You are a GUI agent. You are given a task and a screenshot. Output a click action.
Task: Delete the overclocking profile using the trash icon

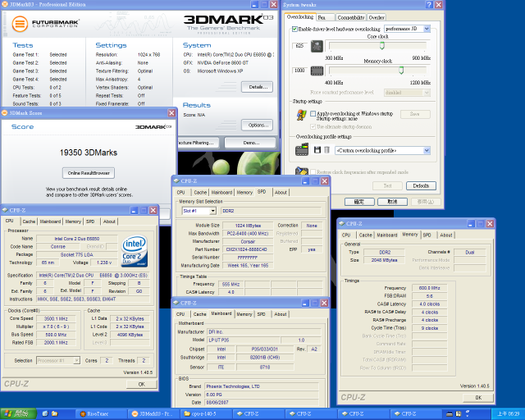[x=326, y=150]
